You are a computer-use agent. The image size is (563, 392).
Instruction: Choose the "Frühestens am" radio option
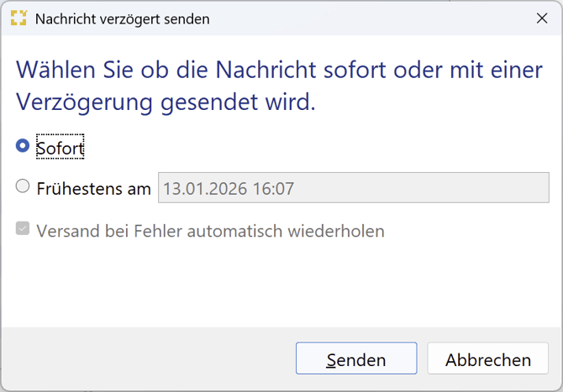[x=23, y=187]
